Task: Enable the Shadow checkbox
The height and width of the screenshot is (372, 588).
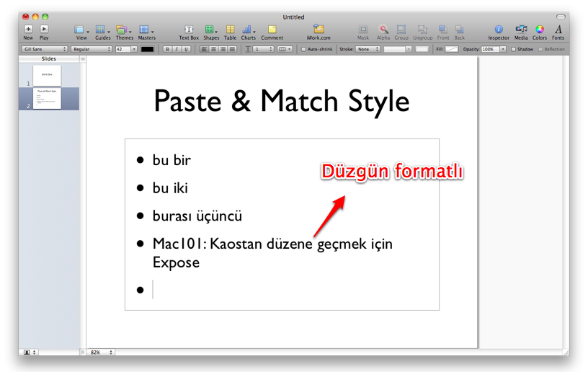Action: [x=513, y=49]
